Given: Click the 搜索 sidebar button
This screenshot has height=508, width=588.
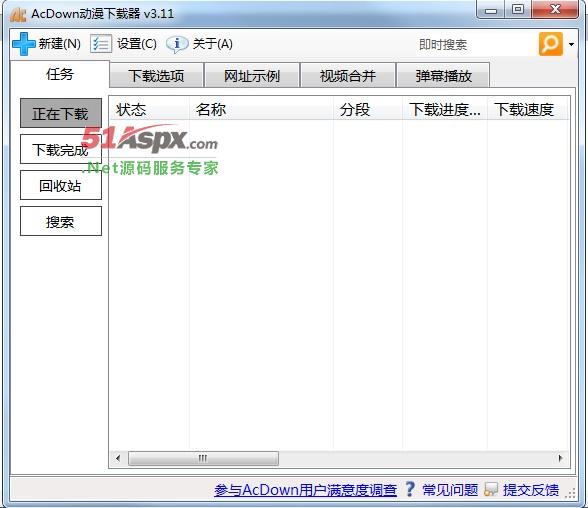Looking at the screenshot, I should 61,221.
